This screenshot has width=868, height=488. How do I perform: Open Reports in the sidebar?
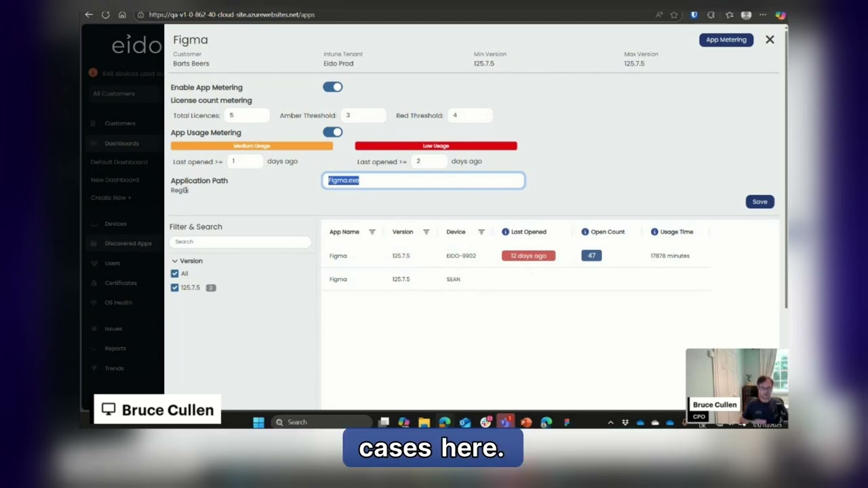(115, 348)
